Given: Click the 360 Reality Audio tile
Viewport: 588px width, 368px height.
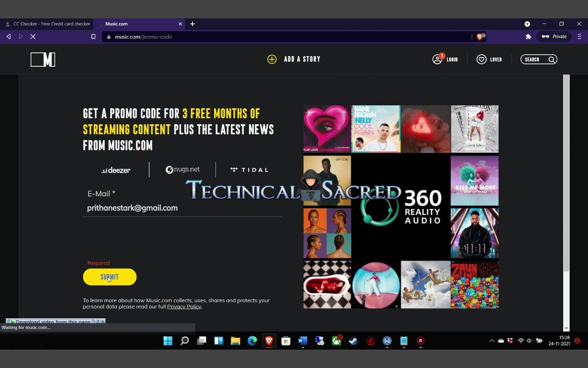Looking at the screenshot, I should click(401, 207).
